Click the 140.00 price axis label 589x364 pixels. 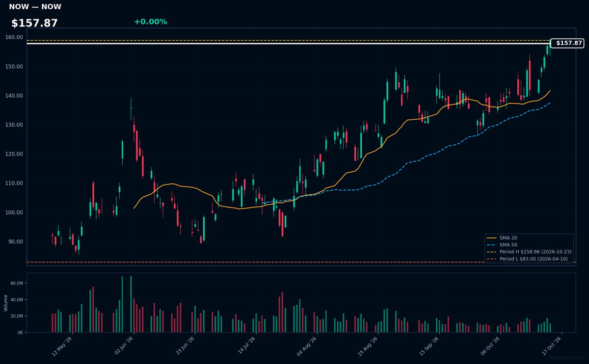tap(14, 96)
